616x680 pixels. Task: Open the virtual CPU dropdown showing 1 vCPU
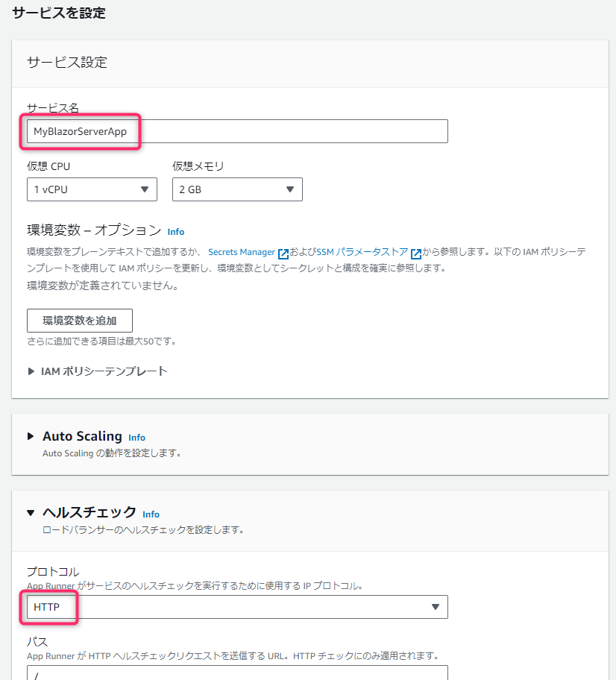(x=92, y=189)
